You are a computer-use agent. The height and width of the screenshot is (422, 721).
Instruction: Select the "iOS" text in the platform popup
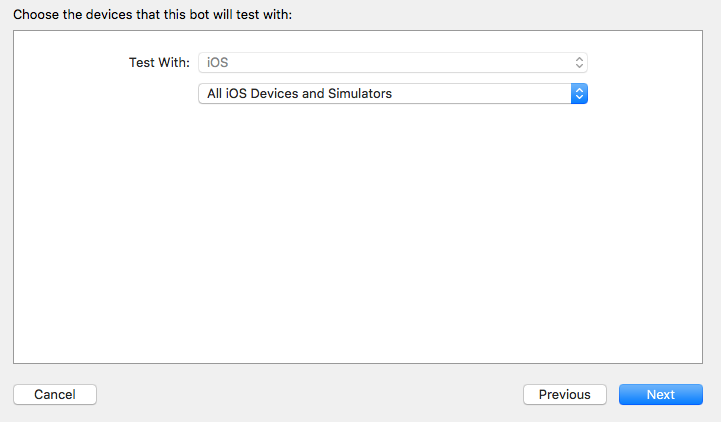(x=217, y=62)
